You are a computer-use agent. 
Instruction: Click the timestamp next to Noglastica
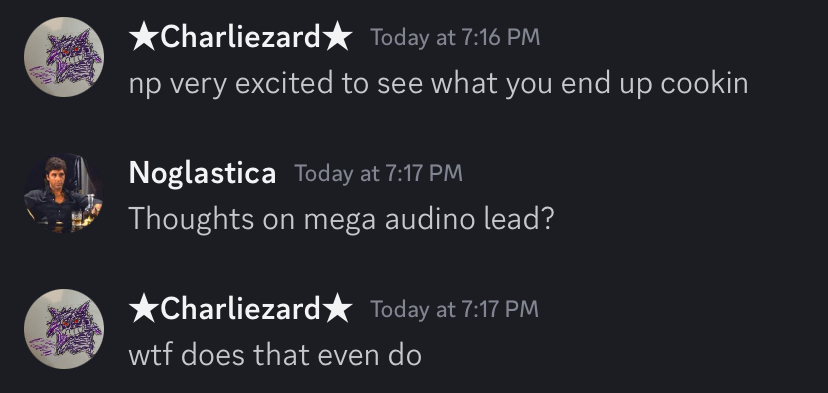tap(378, 173)
